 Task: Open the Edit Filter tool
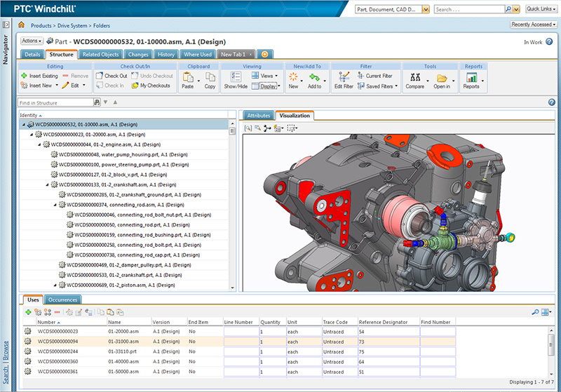pos(344,80)
